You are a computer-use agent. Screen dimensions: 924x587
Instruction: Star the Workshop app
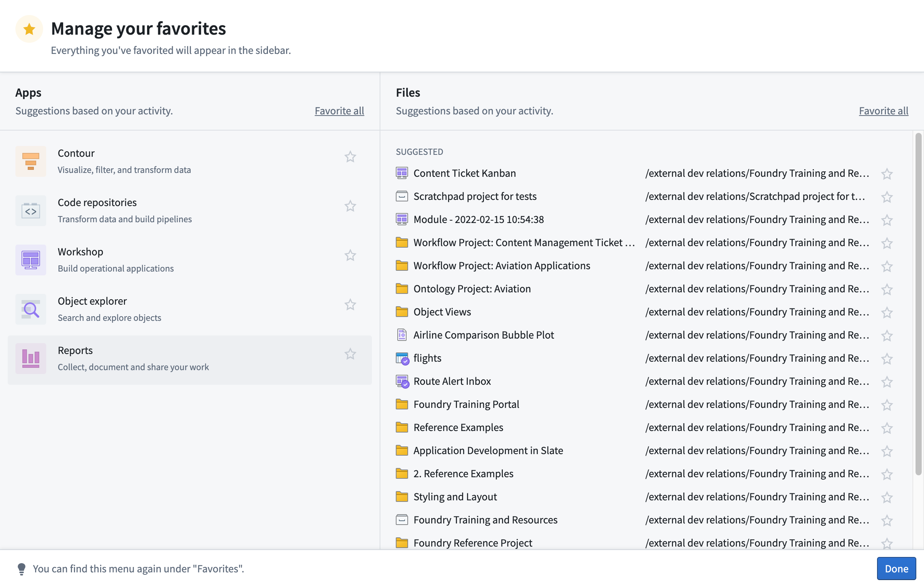click(350, 255)
